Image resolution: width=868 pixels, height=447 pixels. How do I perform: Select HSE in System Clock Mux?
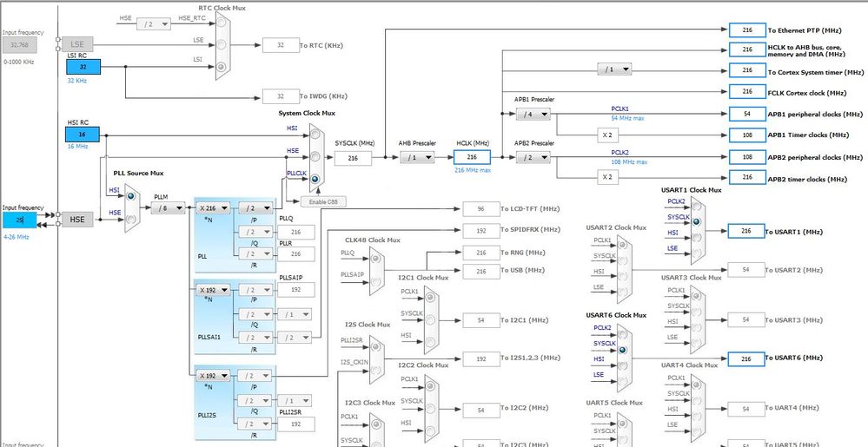(x=315, y=156)
